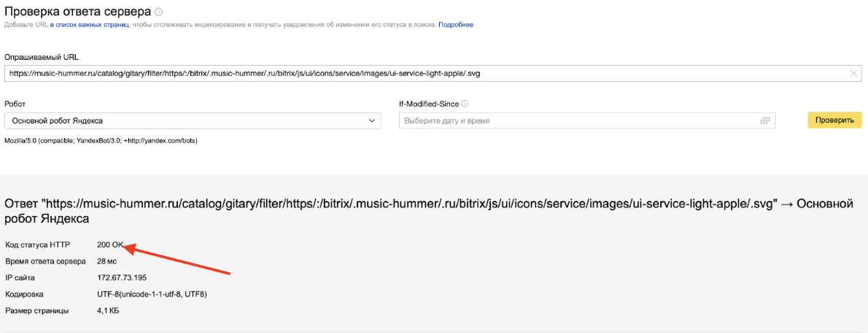Image resolution: width=868 pixels, height=333 pixels.
Task: Click the 28 мс response time value
Action: tap(107, 261)
